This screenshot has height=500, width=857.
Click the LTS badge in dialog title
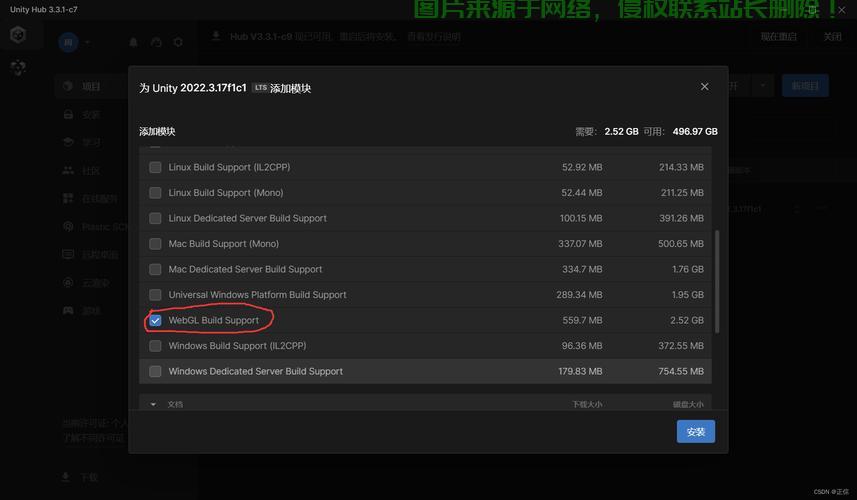[260, 87]
